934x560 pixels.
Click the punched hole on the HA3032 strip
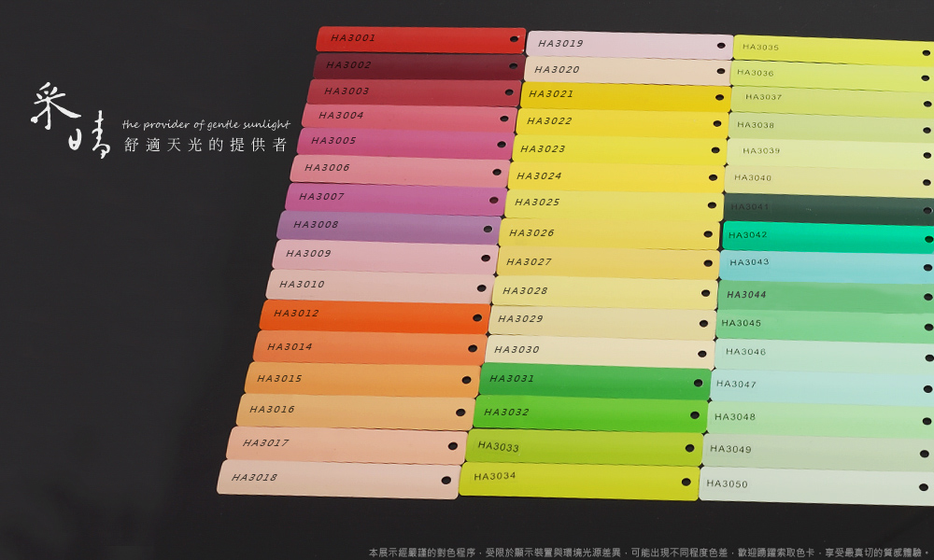(694, 415)
